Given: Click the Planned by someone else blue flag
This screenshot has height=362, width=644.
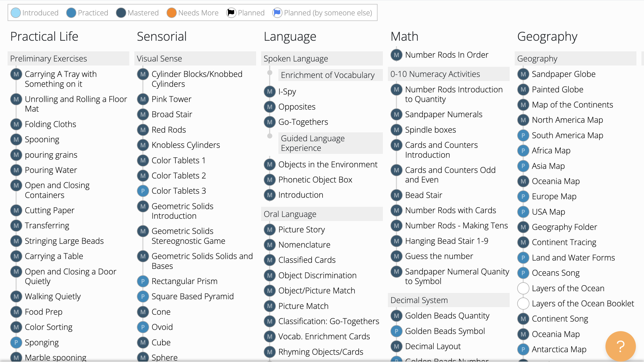Looking at the screenshot, I should click(x=277, y=13).
